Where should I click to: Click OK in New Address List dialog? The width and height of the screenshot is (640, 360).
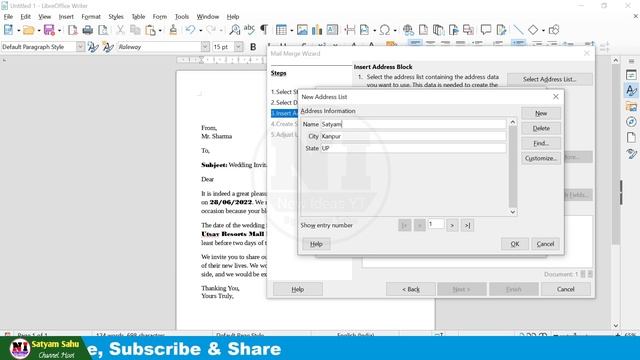coord(515,244)
